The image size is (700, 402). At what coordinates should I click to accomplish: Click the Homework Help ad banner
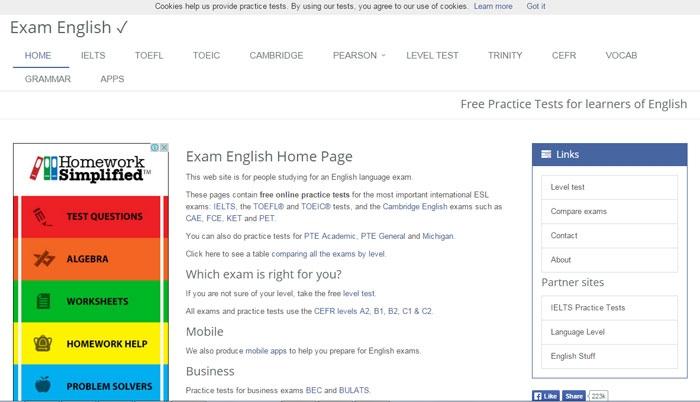[91, 343]
